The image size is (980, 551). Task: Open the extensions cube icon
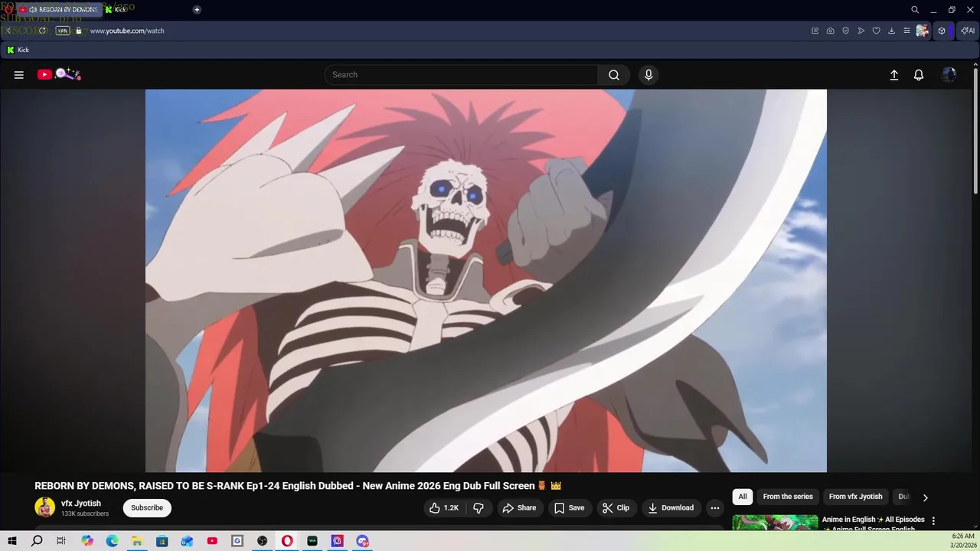pyautogui.click(x=942, y=31)
